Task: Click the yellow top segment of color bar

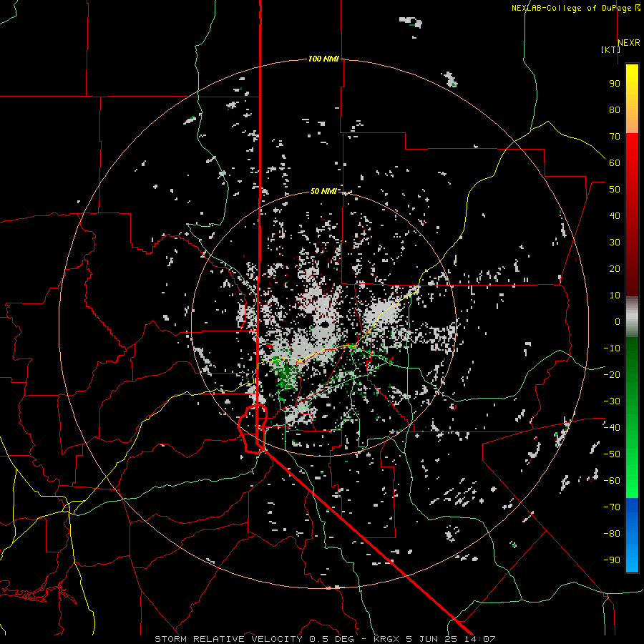Action: [632, 99]
